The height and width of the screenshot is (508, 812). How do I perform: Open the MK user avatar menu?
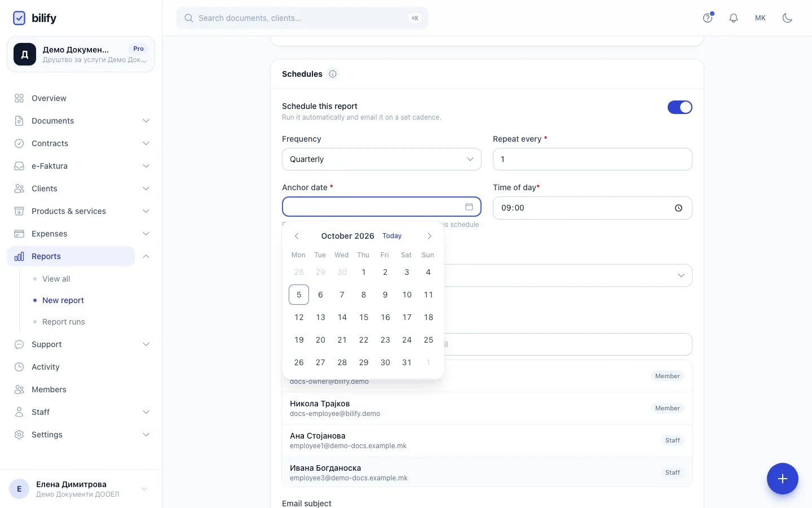[x=760, y=18]
